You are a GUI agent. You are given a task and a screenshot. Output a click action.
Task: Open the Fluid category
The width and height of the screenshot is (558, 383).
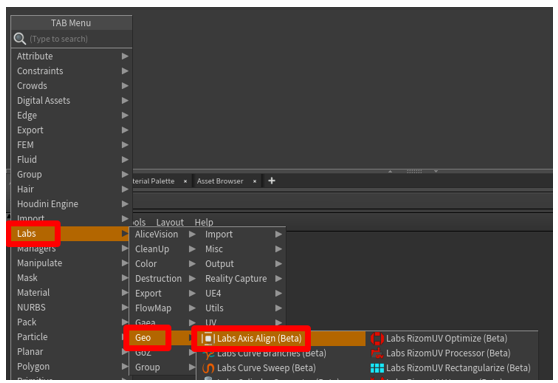pyautogui.click(x=71, y=159)
